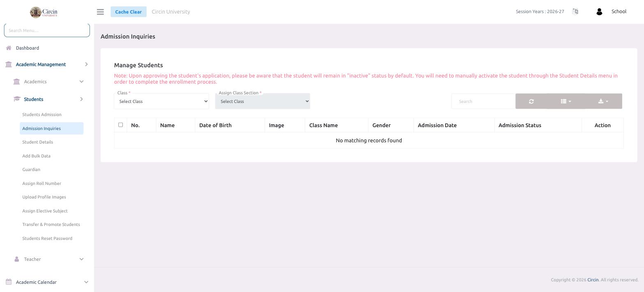Open Student Details menu item
This screenshot has width=644, height=292.
38,142
